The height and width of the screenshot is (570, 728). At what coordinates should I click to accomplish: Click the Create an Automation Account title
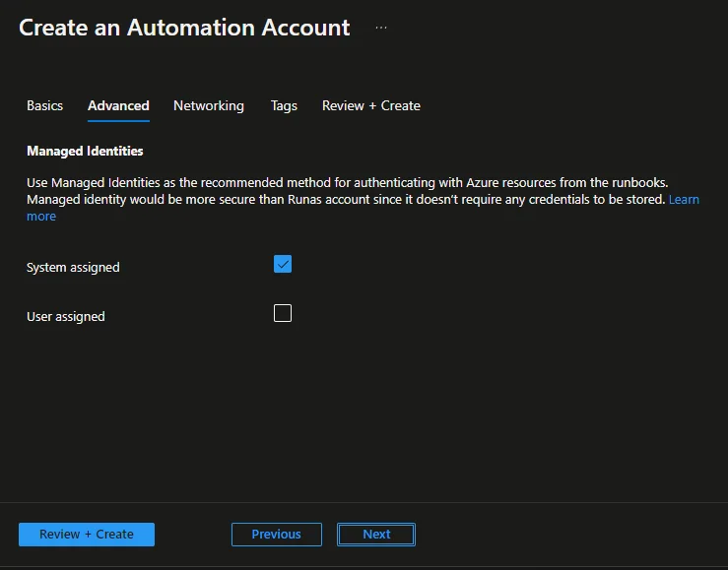tap(184, 28)
